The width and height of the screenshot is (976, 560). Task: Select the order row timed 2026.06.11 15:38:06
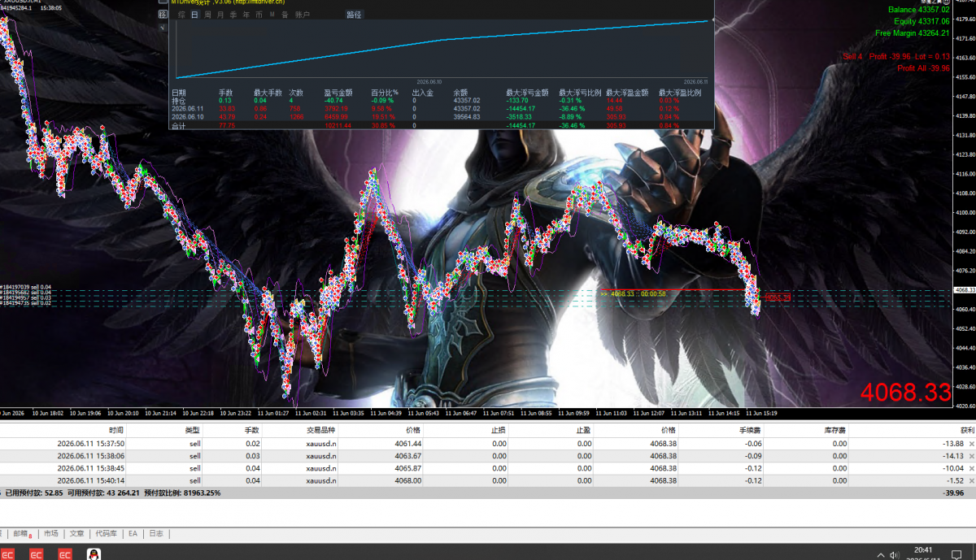(488, 456)
